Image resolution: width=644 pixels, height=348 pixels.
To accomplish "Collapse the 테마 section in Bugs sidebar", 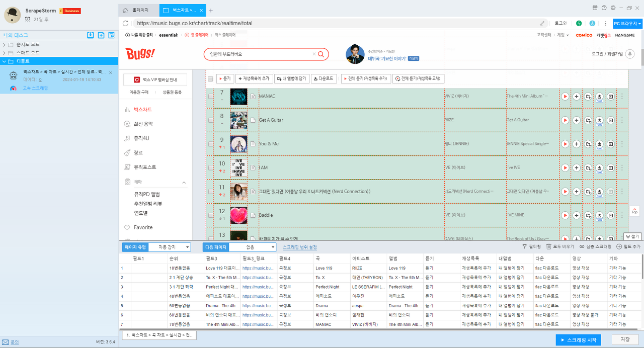I will [184, 182].
